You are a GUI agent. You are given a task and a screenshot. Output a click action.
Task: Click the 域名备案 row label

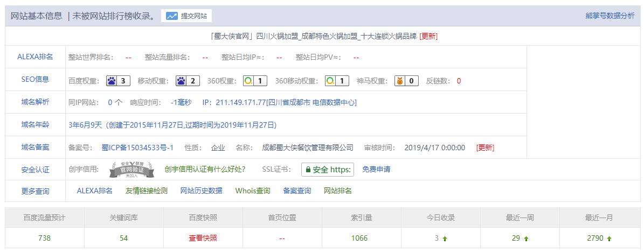point(36,147)
